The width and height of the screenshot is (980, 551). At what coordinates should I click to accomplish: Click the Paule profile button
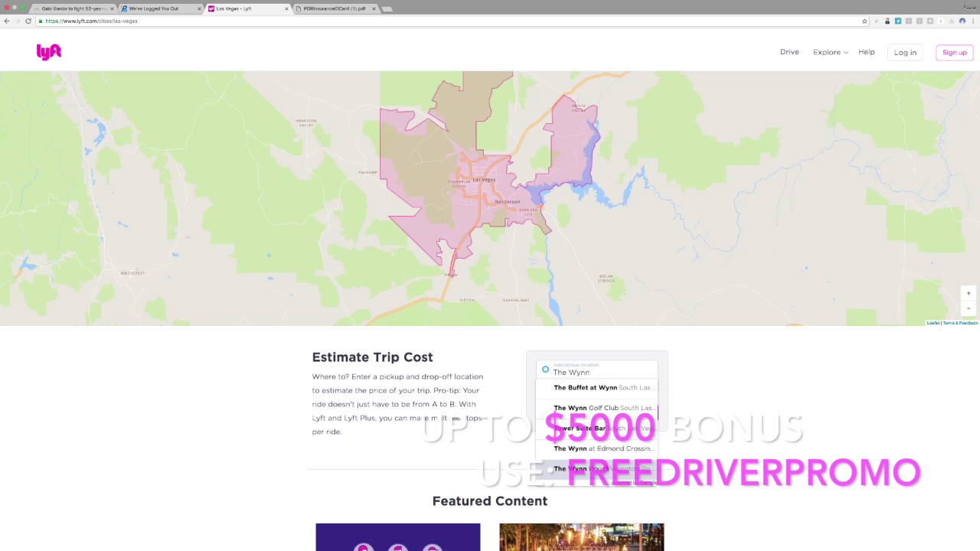[969, 8]
